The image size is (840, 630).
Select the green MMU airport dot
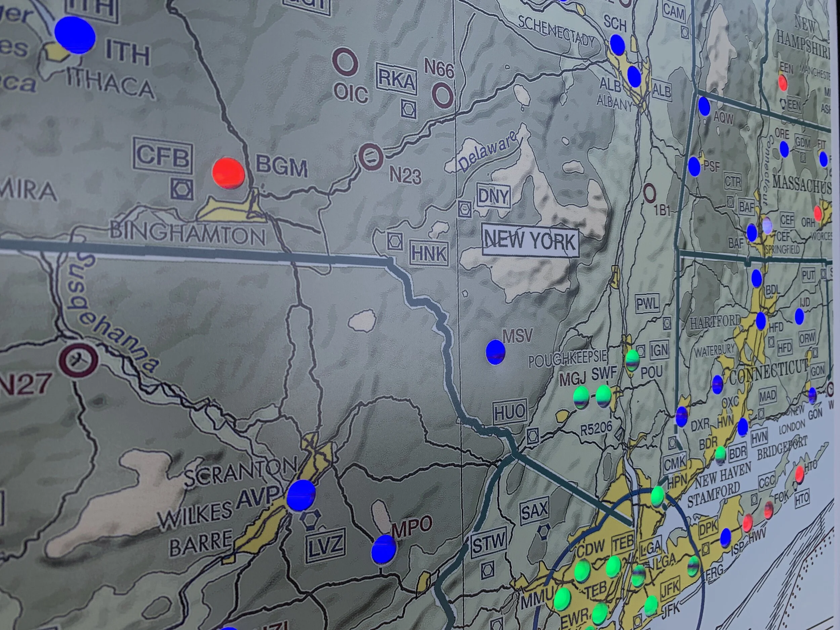click(562, 599)
